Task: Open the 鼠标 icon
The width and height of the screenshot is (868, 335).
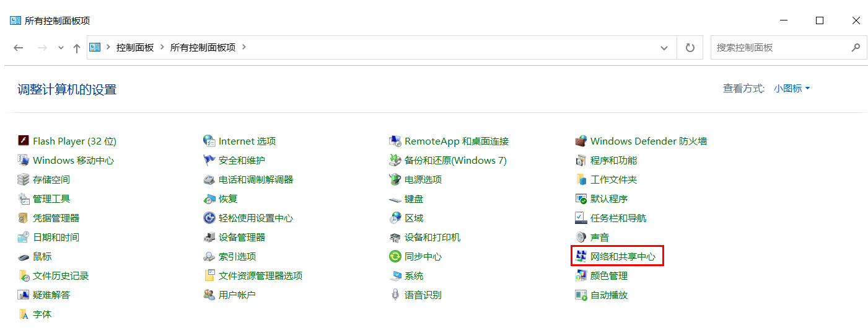Action: click(x=24, y=256)
